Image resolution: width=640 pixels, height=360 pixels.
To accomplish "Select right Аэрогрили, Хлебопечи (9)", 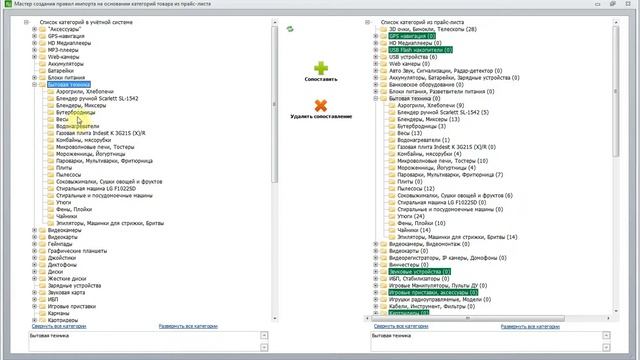I will (x=431, y=105).
